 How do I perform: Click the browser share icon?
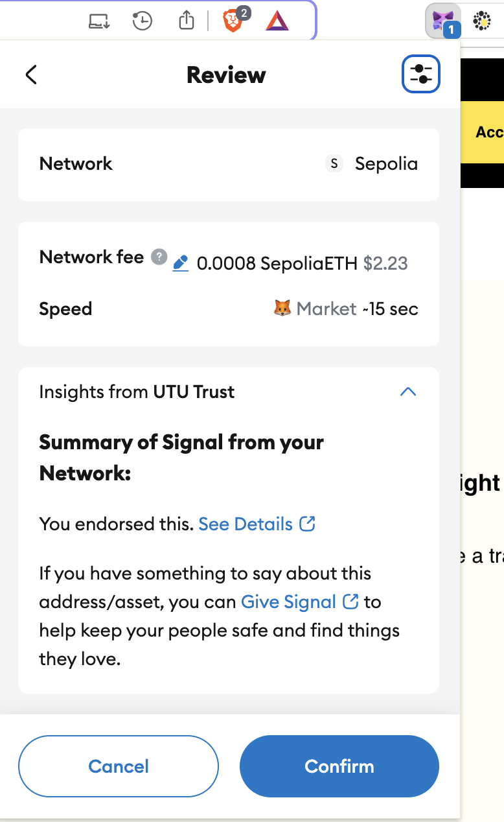click(187, 21)
